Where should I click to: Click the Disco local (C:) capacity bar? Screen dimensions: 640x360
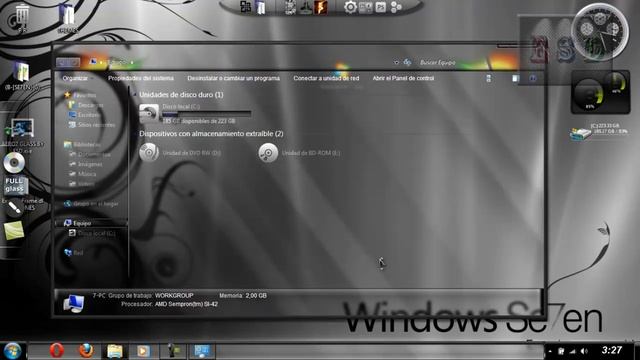pyautogui.click(x=207, y=114)
